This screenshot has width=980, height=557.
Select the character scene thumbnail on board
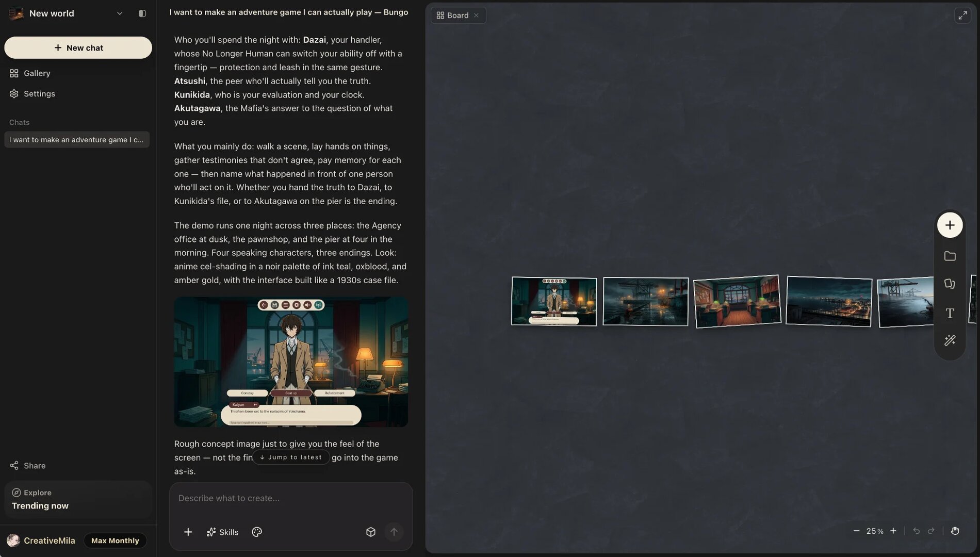554,301
